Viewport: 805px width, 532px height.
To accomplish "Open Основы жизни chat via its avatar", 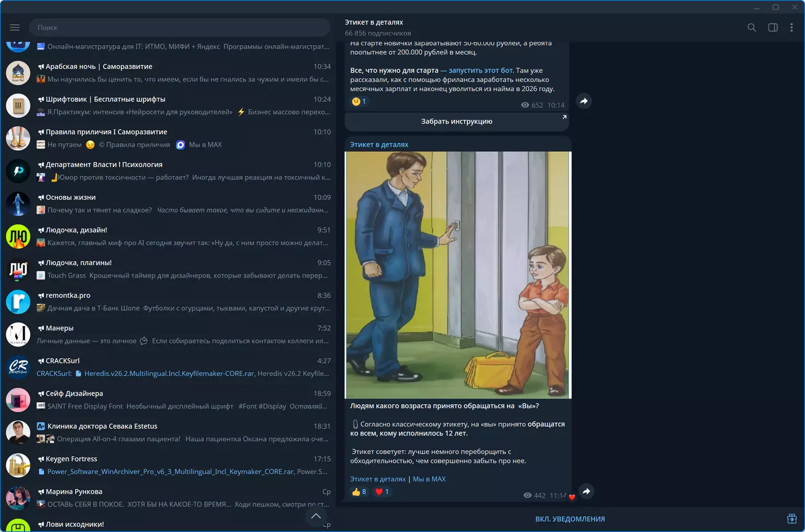I will 18,204.
